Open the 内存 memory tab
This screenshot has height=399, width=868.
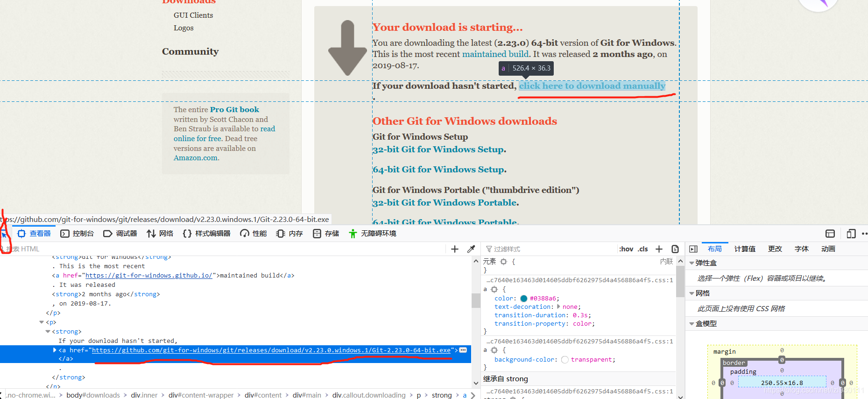point(289,234)
